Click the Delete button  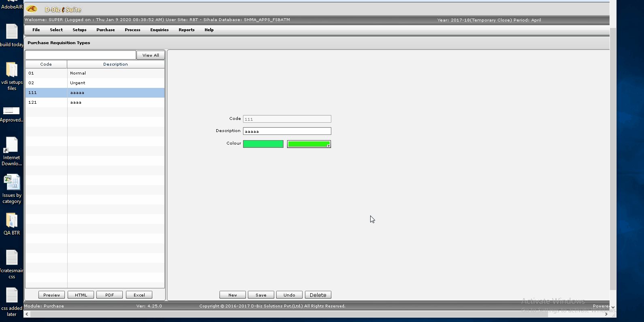point(318,295)
